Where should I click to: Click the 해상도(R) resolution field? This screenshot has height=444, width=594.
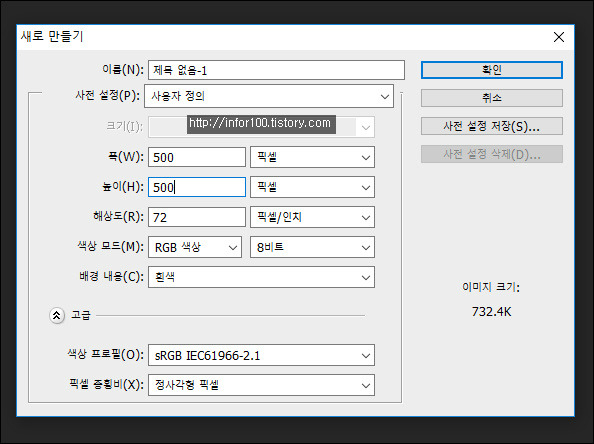(197, 217)
